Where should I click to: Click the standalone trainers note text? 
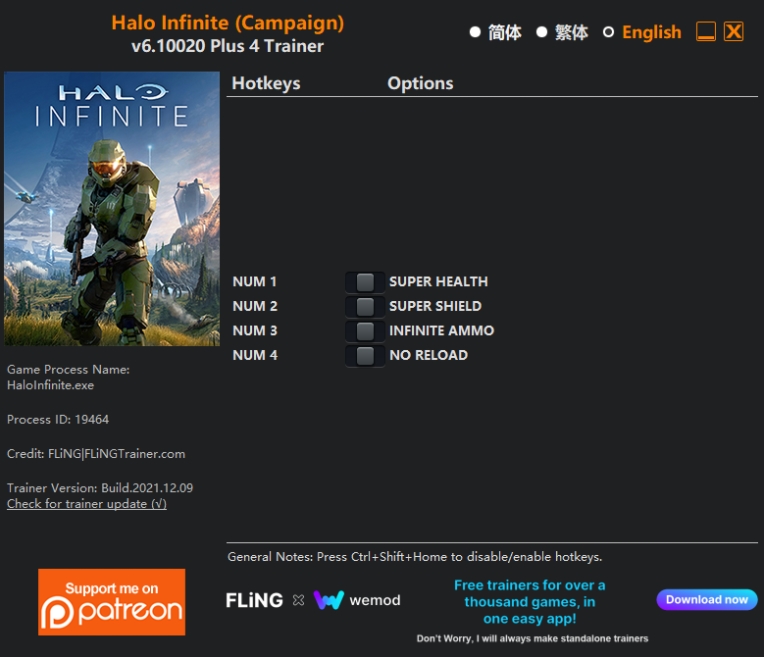coord(532,638)
